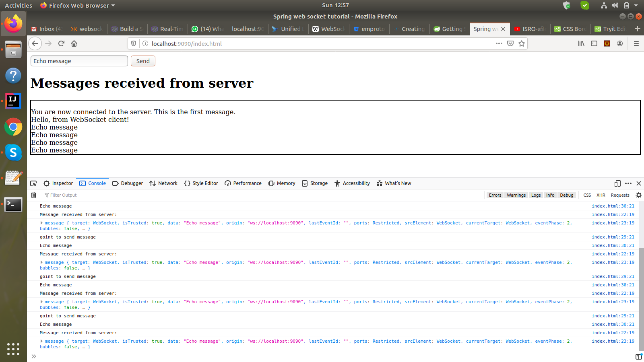The height and width of the screenshot is (362, 644).
Task: Open the Performance tab
Action: 243,183
